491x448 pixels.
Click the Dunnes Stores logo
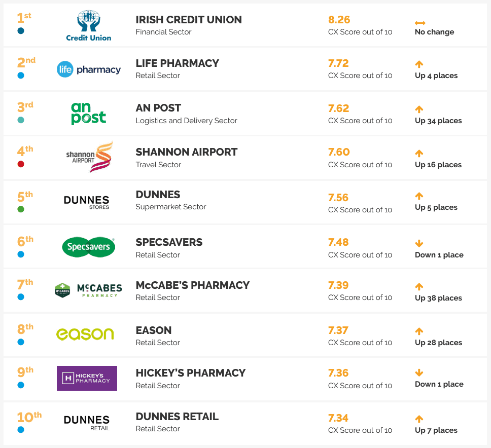coord(86,202)
